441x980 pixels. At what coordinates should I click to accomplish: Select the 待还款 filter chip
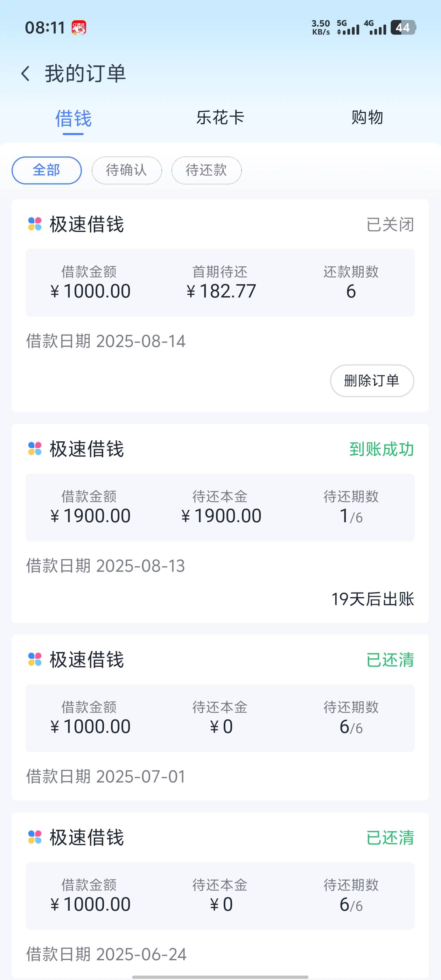tap(206, 170)
